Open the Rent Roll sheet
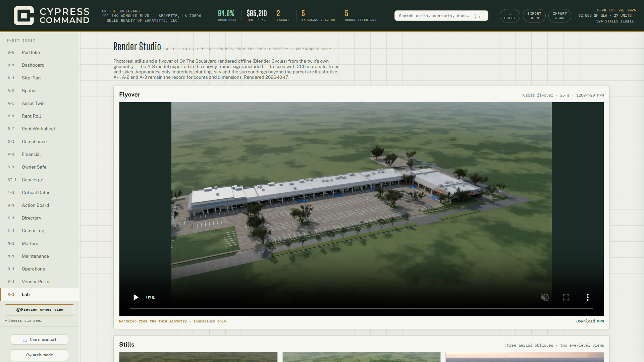644x362 pixels. 40,116
